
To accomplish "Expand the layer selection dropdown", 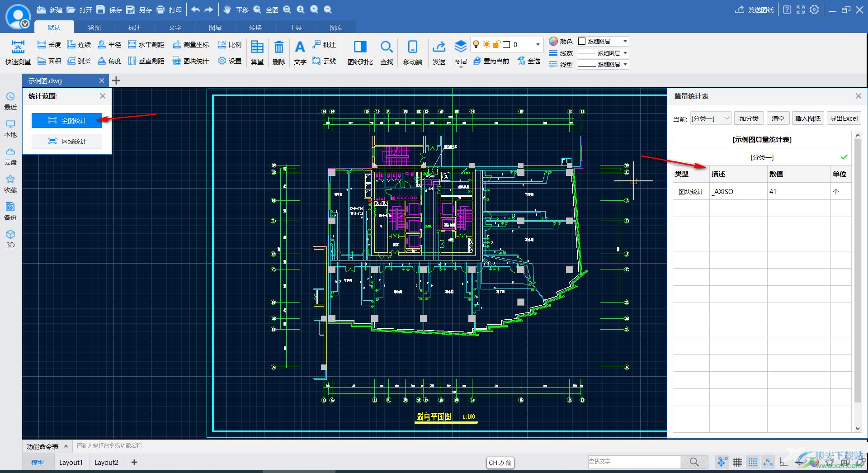I will click(x=538, y=44).
